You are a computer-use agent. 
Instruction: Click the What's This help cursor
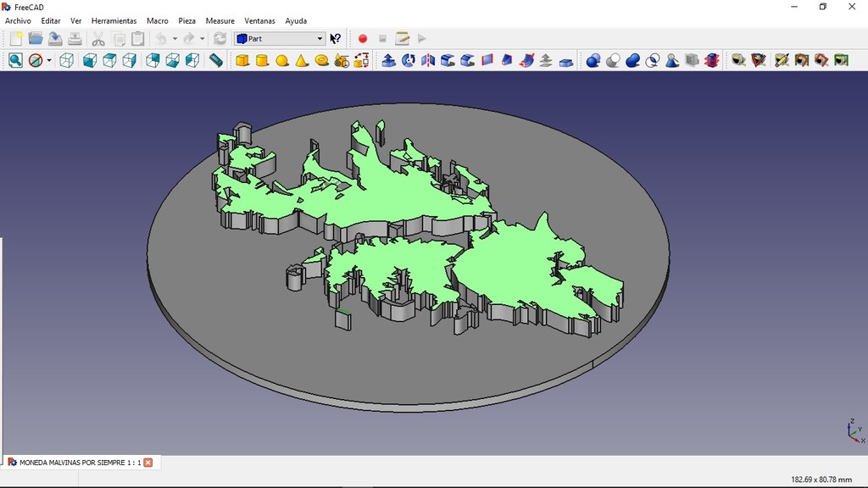[x=336, y=38]
